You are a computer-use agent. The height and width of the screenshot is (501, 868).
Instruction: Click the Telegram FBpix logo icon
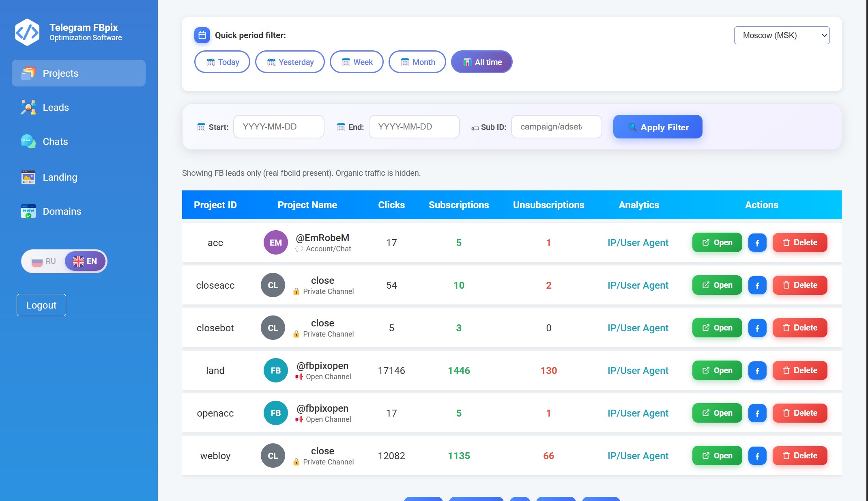[27, 32]
